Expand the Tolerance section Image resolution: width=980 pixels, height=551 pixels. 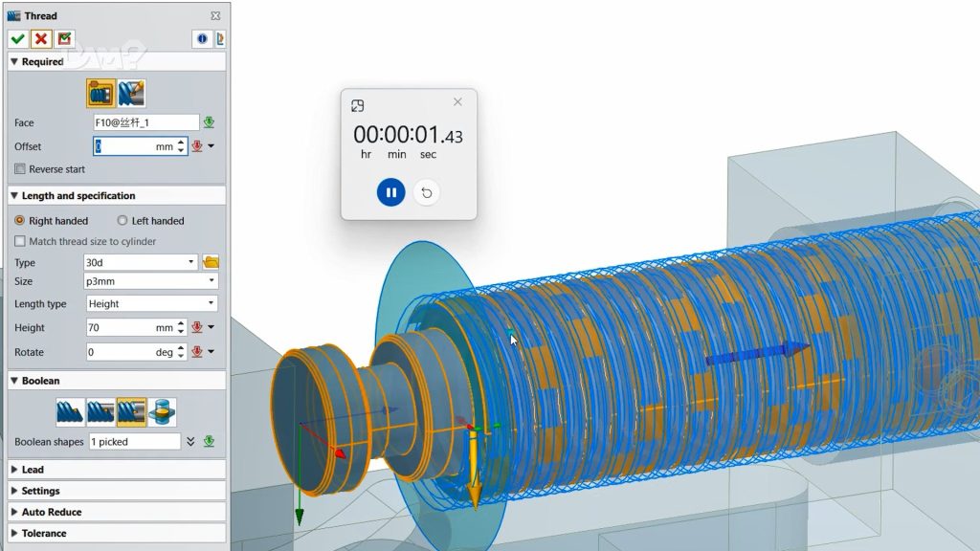(x=44, y=533)
